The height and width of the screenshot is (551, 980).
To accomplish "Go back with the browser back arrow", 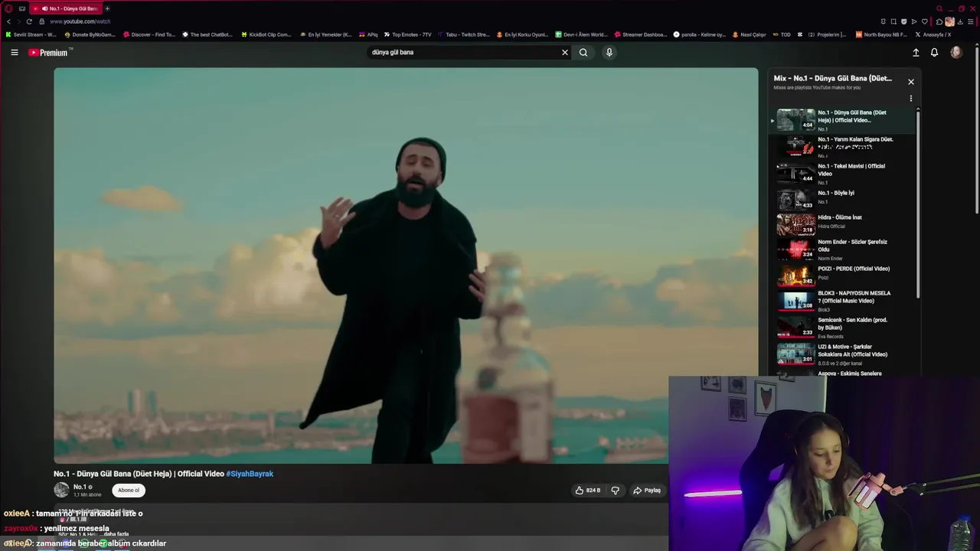I will 9,21.
